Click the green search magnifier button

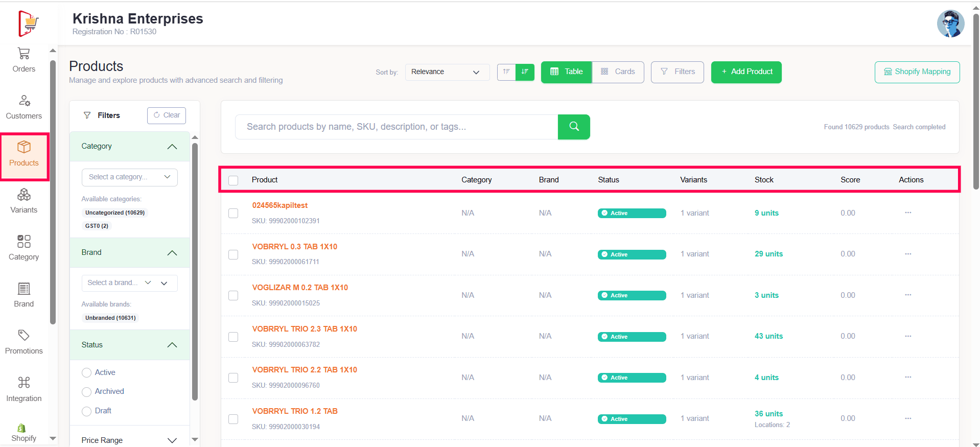(574, 127)
